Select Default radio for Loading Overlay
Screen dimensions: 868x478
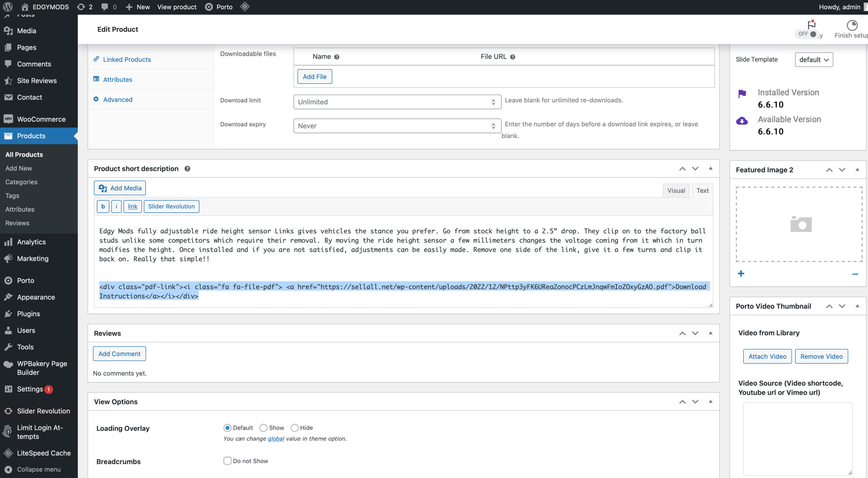[228, 428]
